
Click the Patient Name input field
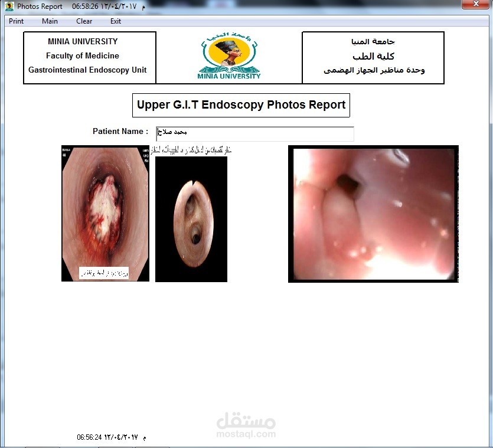[254, 134]
